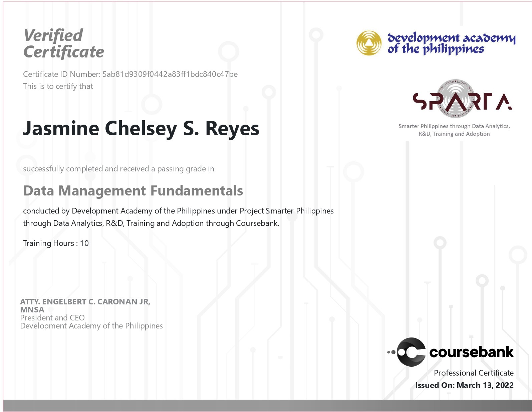532x412 pixels.
Task: Click 'This is to certify that' text
Action: pyautogui.click(x=58, y=86)
